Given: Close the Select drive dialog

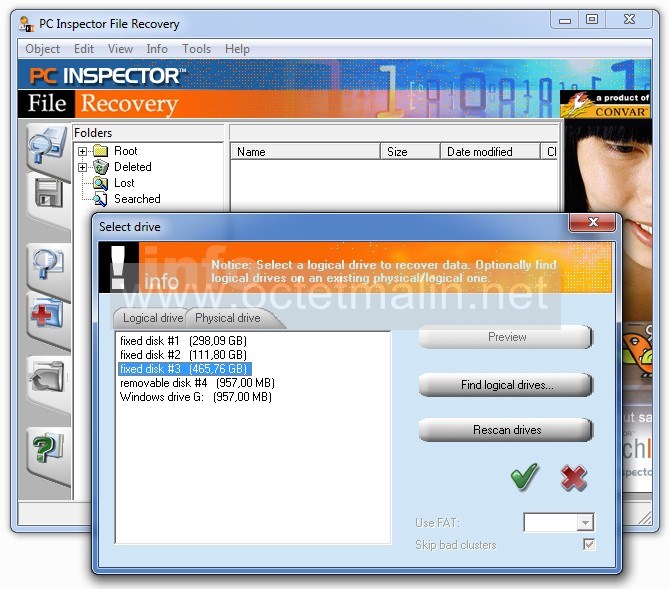Looking at the screenshot, I should tap(593, 222).
